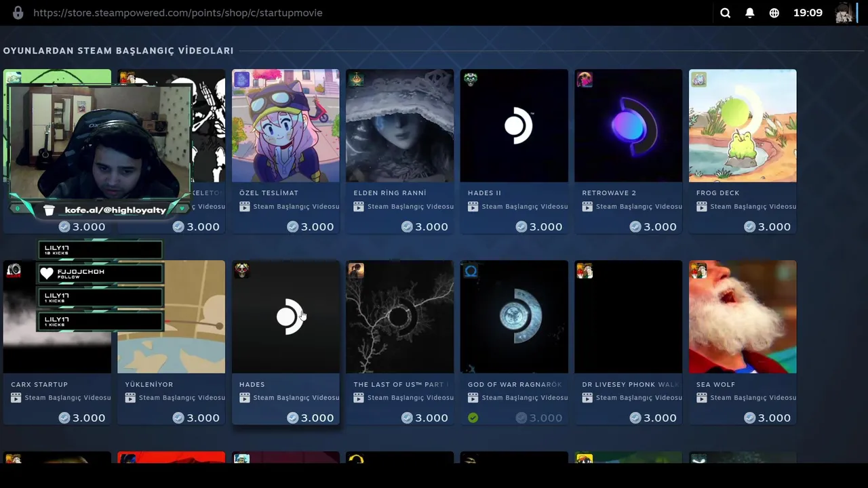The image size is (868, 488).
Task: Open the Retrowave 2 purple logo thumbnail
Action: [x=628, y=125]
